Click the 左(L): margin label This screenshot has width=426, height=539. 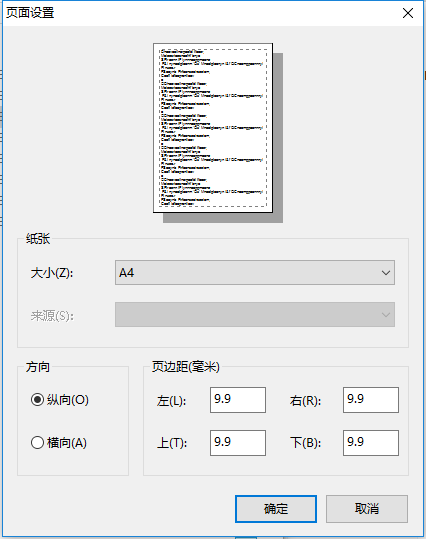171,401
